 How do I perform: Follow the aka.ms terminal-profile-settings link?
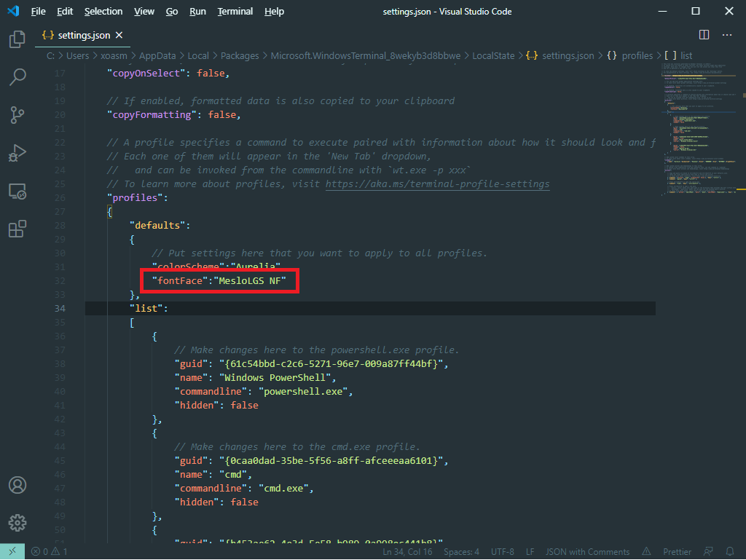[x=437, y=184]
